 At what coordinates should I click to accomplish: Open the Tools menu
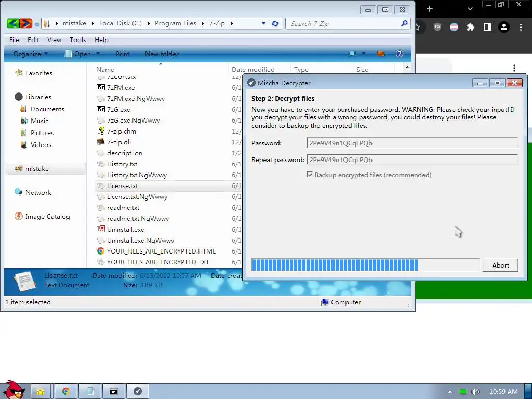78,40
